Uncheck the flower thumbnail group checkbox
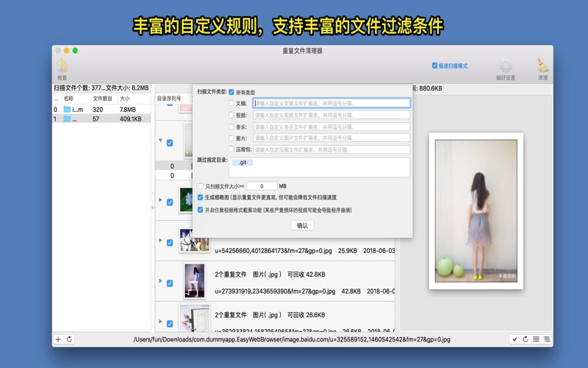 (x=170, y=202)
